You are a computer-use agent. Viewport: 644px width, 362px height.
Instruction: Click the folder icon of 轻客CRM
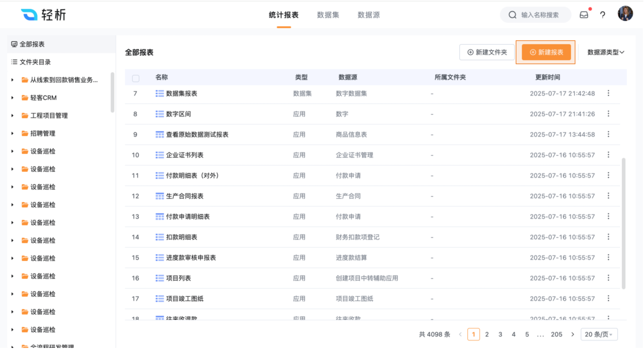pos(25,98)
